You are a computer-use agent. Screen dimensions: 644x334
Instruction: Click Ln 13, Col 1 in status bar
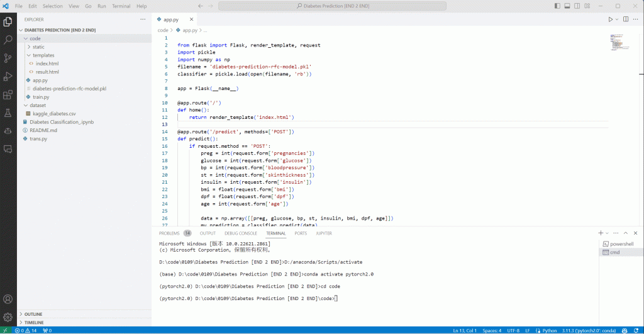465,330
